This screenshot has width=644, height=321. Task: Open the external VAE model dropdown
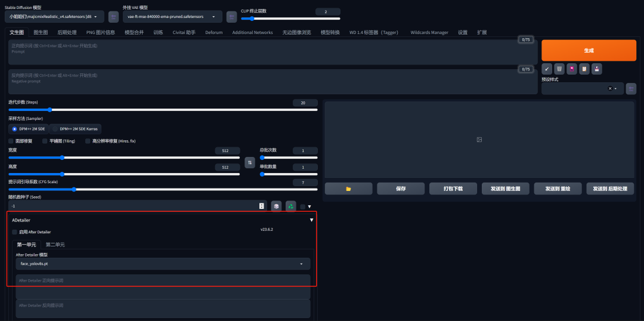tap(172, 17)
